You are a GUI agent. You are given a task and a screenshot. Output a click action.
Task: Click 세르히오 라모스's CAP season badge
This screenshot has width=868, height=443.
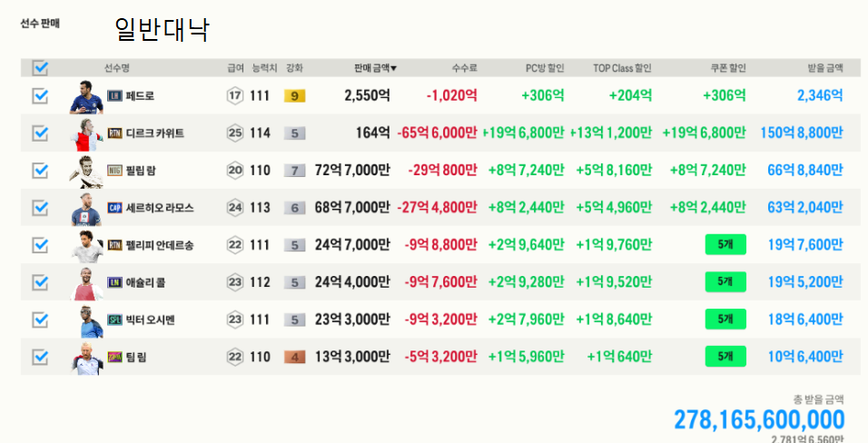pos(114,207)
